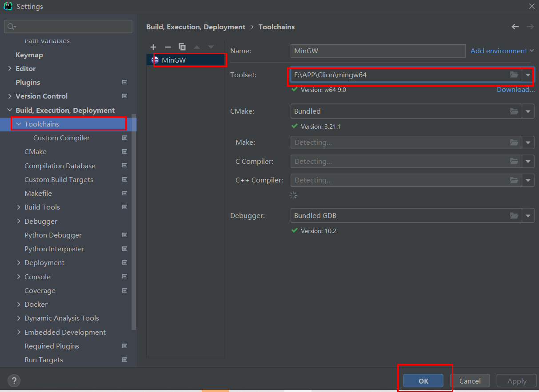The image size is (539, 392).
Task: Browse folder for Make path
Action: click(x=514, y=143)
